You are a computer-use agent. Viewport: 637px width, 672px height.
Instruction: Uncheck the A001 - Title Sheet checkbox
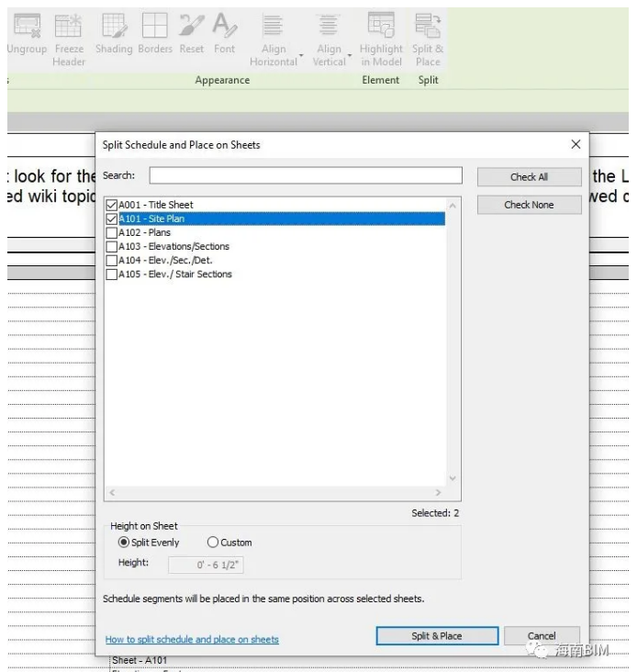tap(111, 205)
